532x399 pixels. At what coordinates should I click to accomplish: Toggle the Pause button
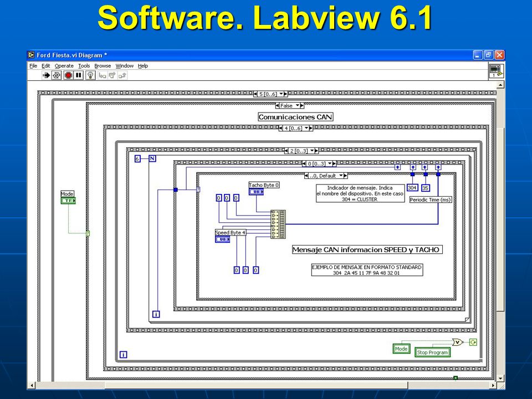(79, 75)
